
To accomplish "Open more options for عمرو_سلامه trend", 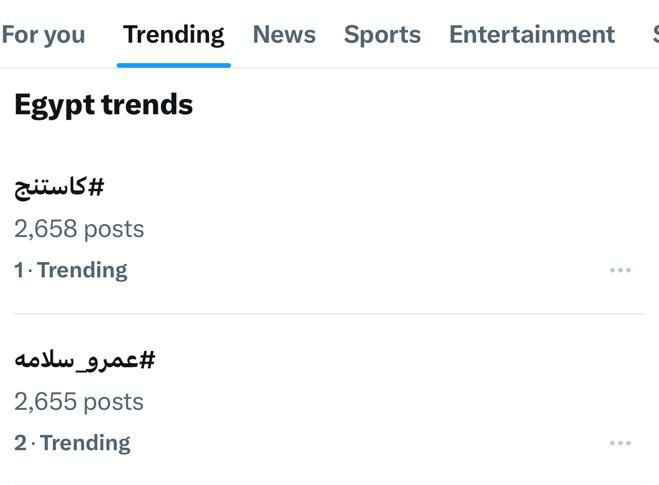I will click(620, 443).
